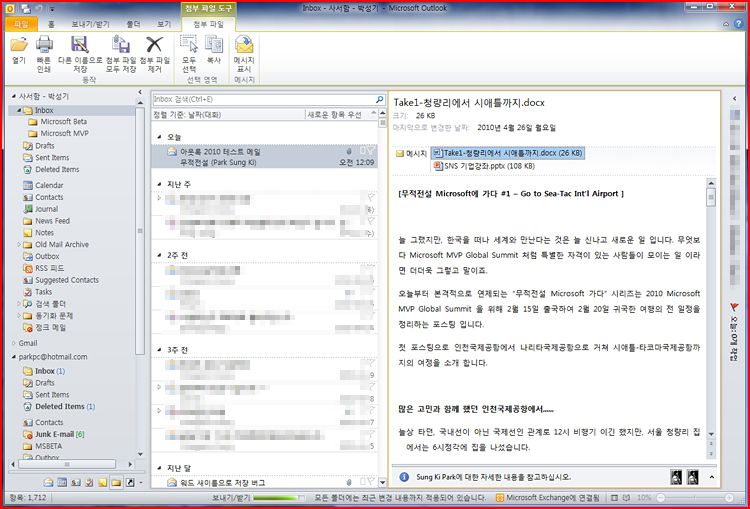Collapse the parkpc@hotmail.com account tree
The image size is (750, 509).
coord(13,357)
